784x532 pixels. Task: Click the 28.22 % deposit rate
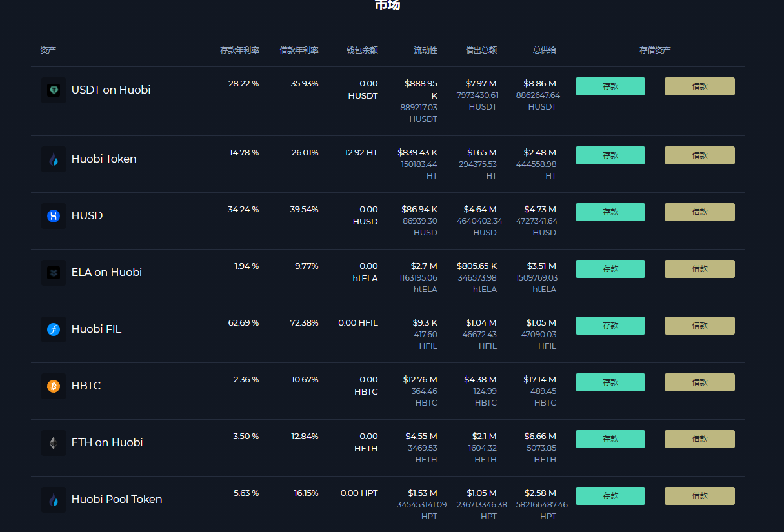(x=243, y=83)
